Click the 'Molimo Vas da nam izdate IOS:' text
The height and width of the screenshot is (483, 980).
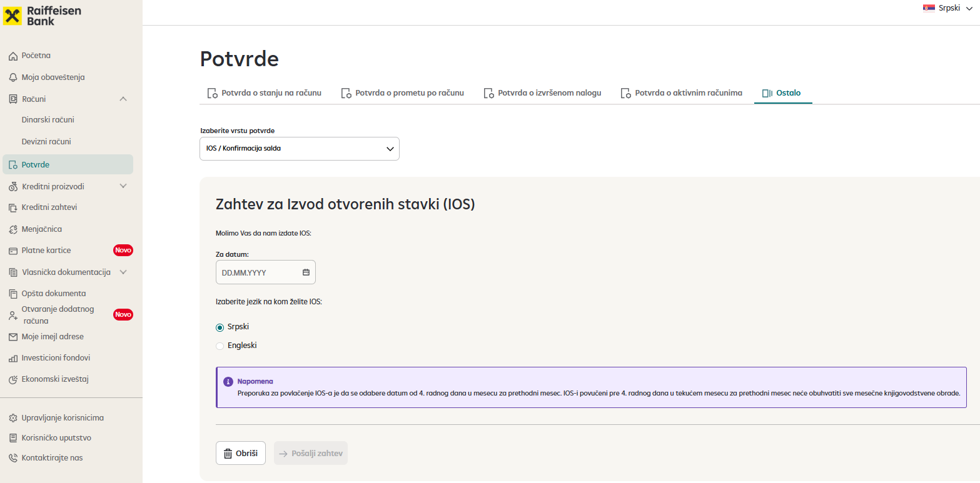click(263, 234)
